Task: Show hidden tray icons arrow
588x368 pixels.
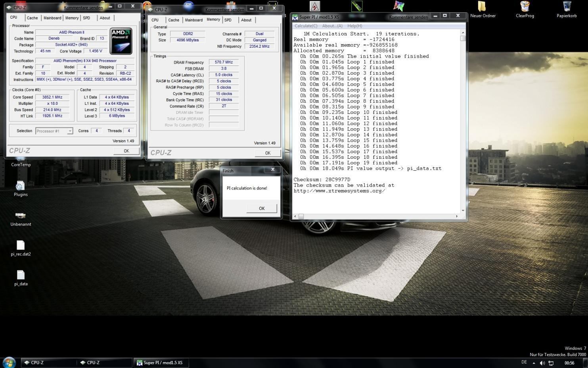Action: click(x=534, y=363)
